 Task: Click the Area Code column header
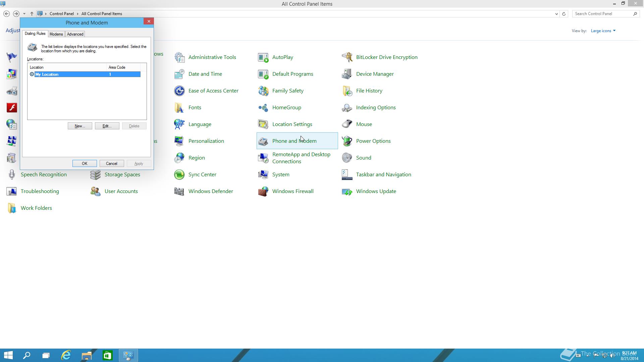(123, 67)
